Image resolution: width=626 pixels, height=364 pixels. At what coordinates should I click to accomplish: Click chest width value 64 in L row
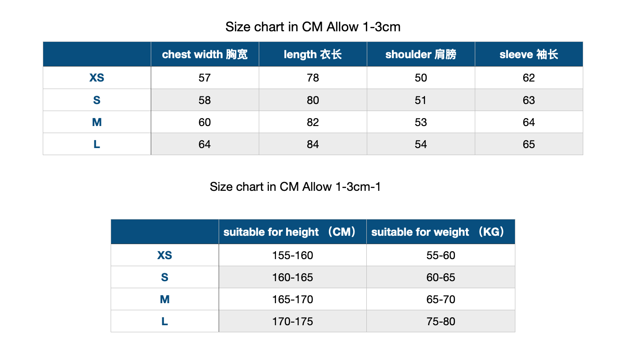[x=205, y=144]
